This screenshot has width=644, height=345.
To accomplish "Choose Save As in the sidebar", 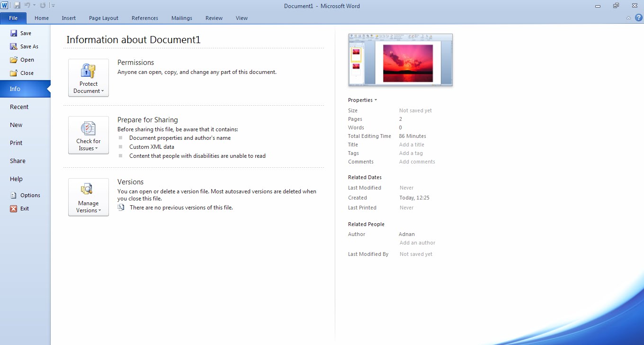I will tap(25, 46).
